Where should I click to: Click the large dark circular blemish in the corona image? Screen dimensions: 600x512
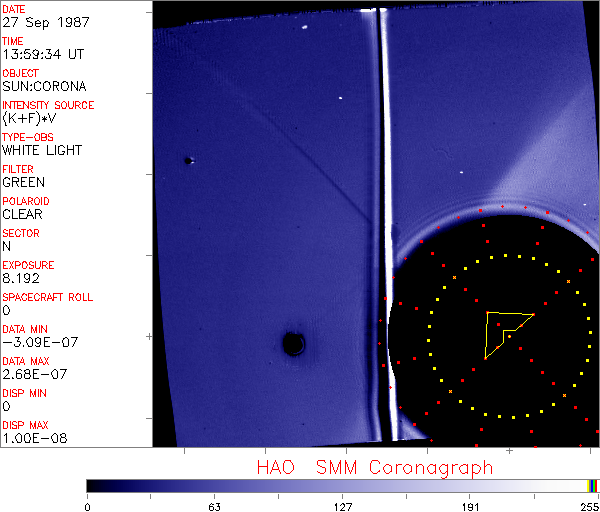pyautogui.click(x=294, y=344)
